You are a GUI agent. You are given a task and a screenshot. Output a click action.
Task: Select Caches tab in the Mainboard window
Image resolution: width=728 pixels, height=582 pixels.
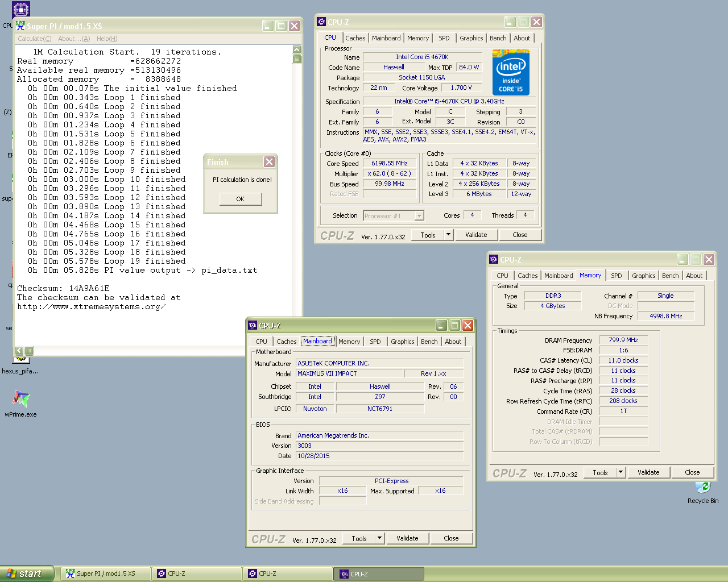tap(287, 342)
